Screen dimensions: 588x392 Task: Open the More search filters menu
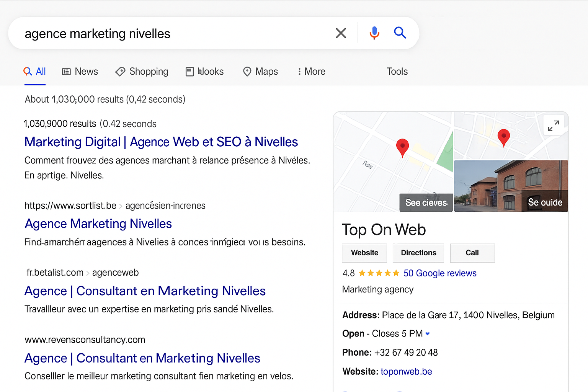click(x=311, y=72)
